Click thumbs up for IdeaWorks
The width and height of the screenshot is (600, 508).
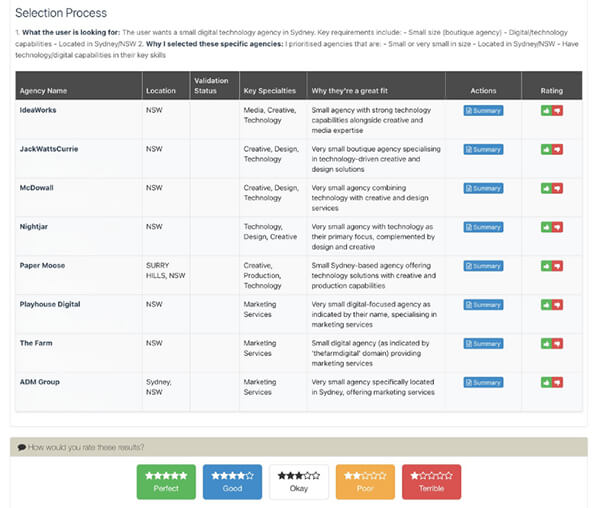545,110
